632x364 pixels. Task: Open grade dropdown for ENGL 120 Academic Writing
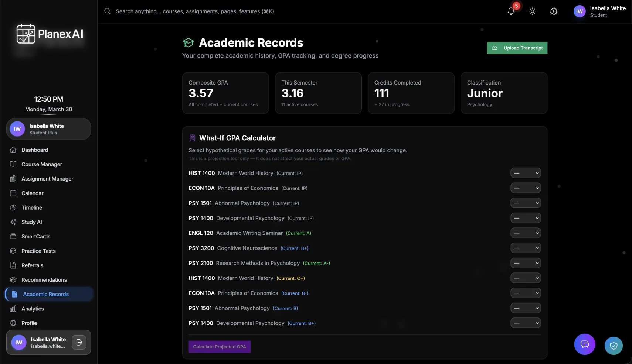pos(526,233)
